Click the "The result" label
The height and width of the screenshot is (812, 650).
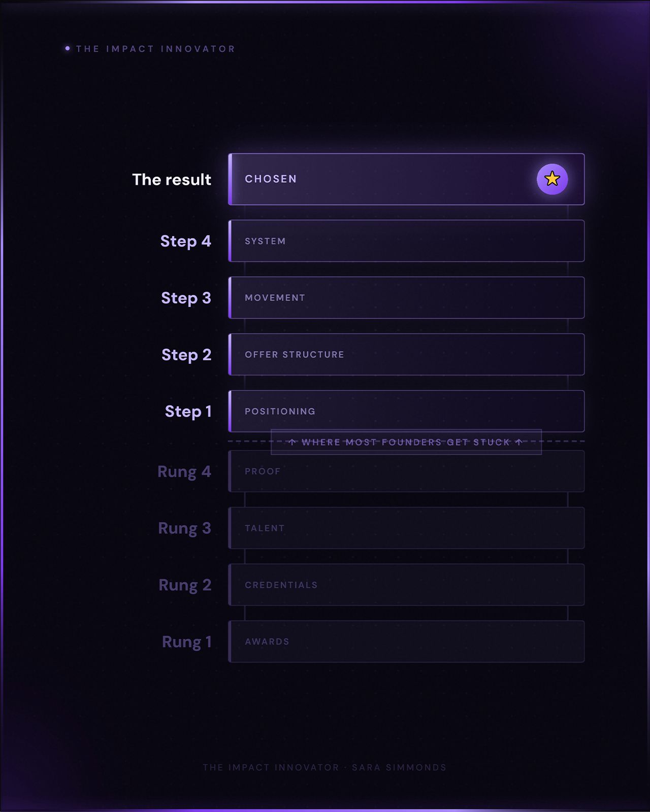(x=172, y=180)
